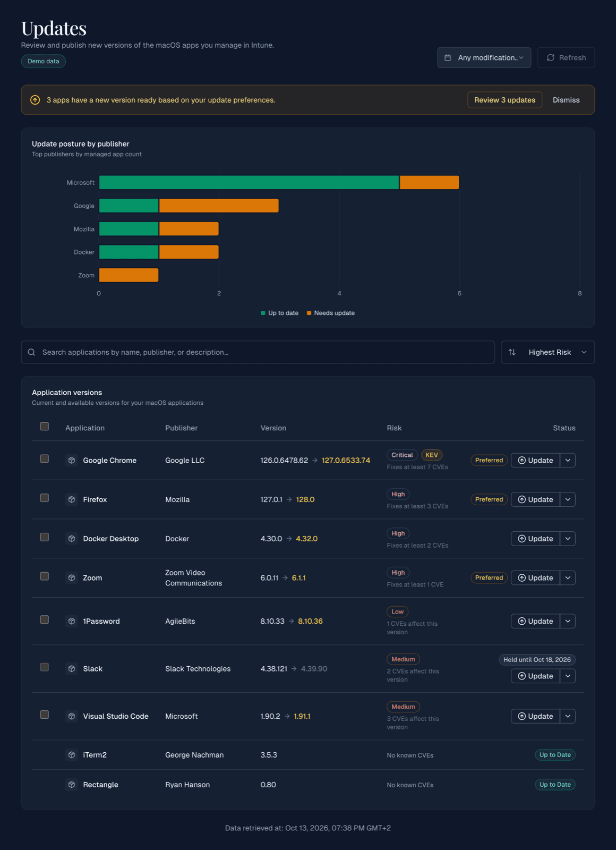Click the up-arrow alert icon in banner

point(35,100)
